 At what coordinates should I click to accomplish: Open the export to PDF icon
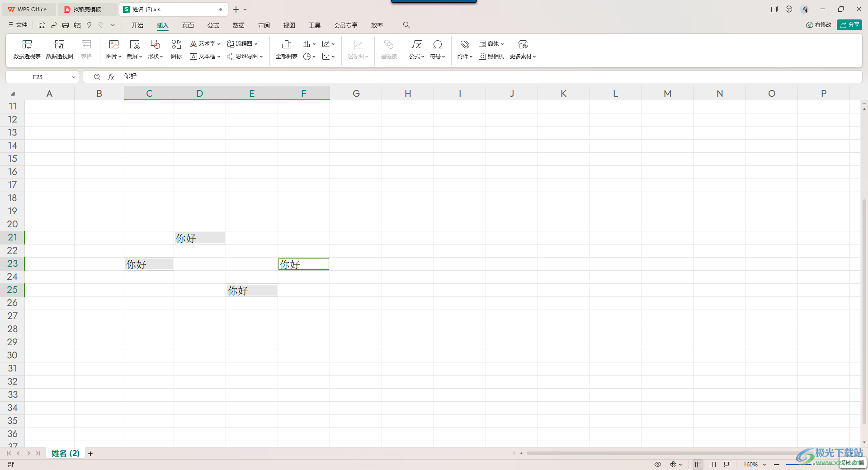click(x=54, y=25)
